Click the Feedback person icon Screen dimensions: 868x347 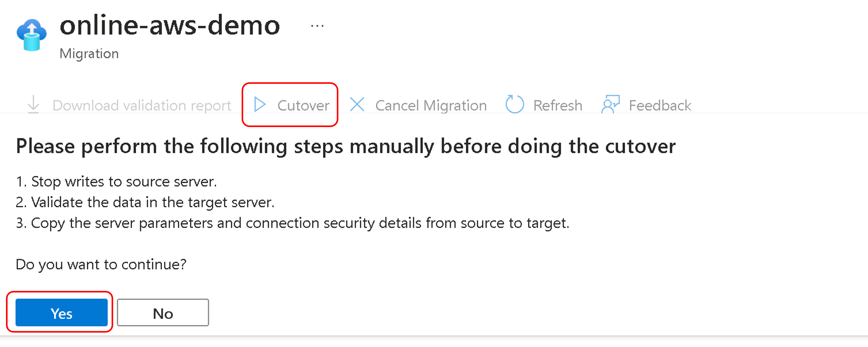[x=610, y=104]
